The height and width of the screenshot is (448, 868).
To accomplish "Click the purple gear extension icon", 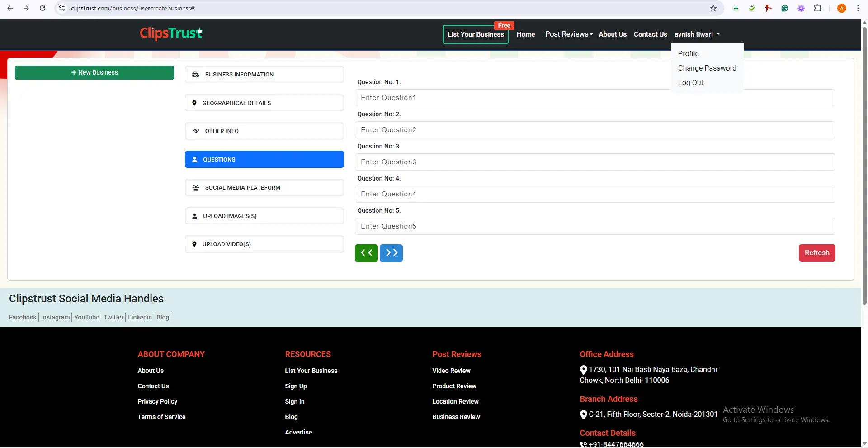I will tap(801, 8).
